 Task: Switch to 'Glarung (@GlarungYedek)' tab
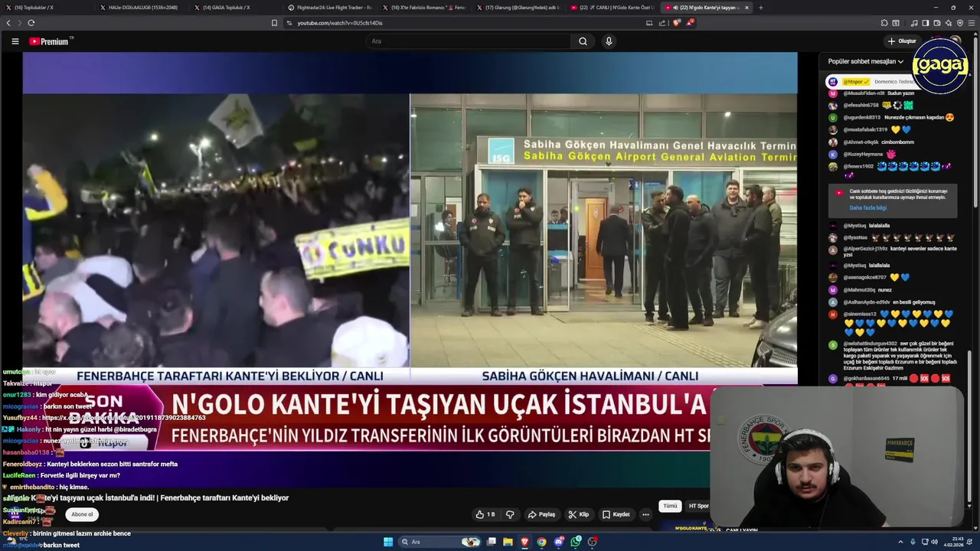pyautogui.click(x=517, y=8)
